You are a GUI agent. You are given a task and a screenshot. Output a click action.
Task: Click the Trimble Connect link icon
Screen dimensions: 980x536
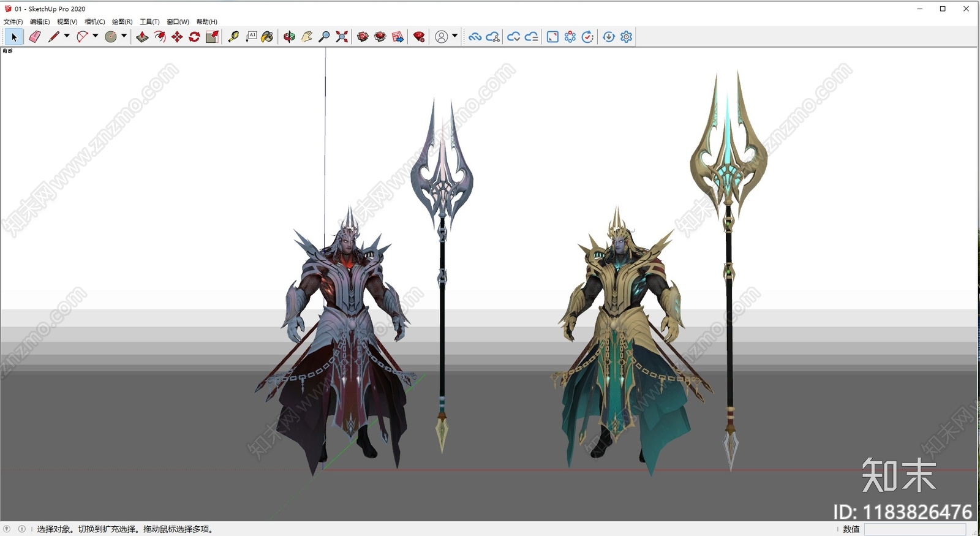(x=475, y=37)
